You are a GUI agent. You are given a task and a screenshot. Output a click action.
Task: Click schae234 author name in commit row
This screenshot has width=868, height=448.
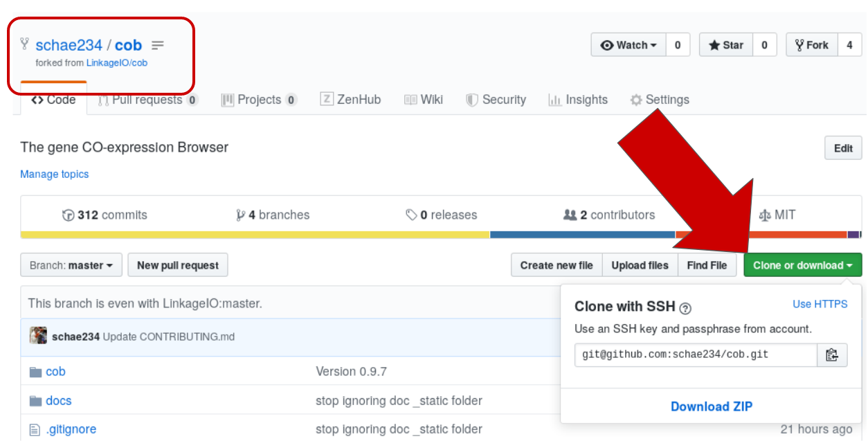click(76, 337)
